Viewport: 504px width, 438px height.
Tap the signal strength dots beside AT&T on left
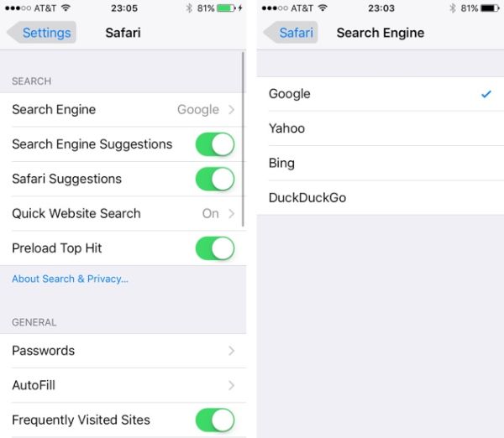pyautogui.click(x=18, y=8)
